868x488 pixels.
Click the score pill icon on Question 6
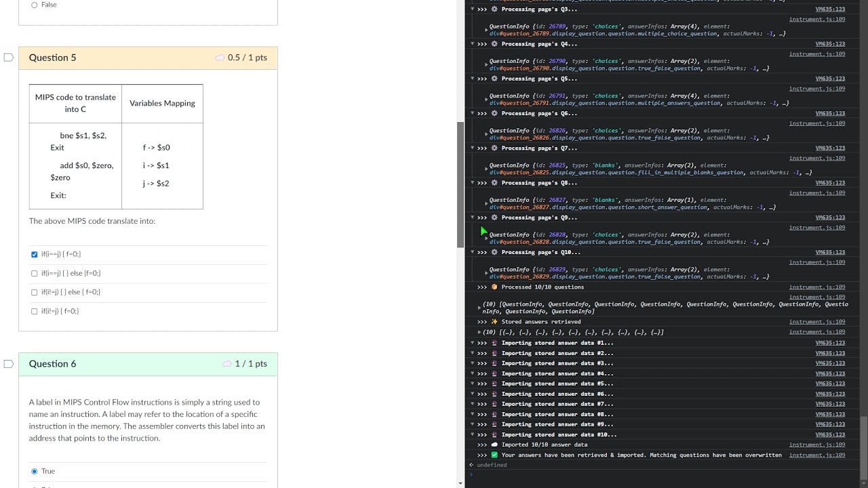[x=227, y=364]
